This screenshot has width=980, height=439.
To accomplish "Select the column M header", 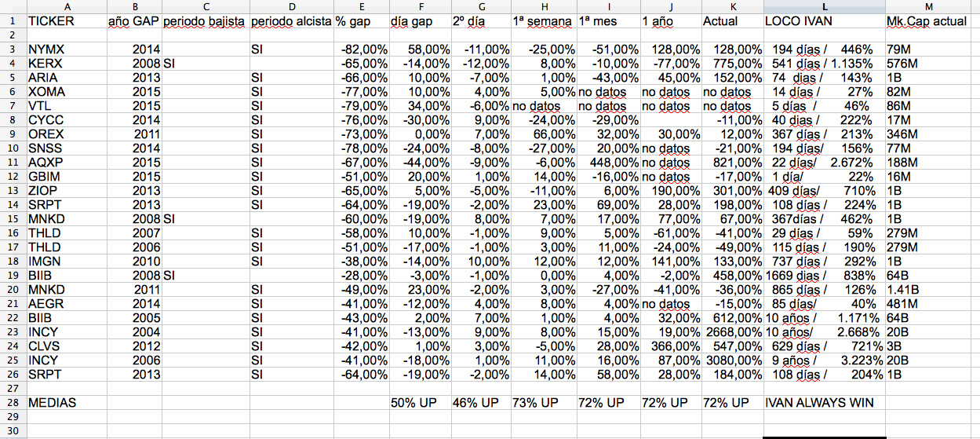I will [932, 6].
